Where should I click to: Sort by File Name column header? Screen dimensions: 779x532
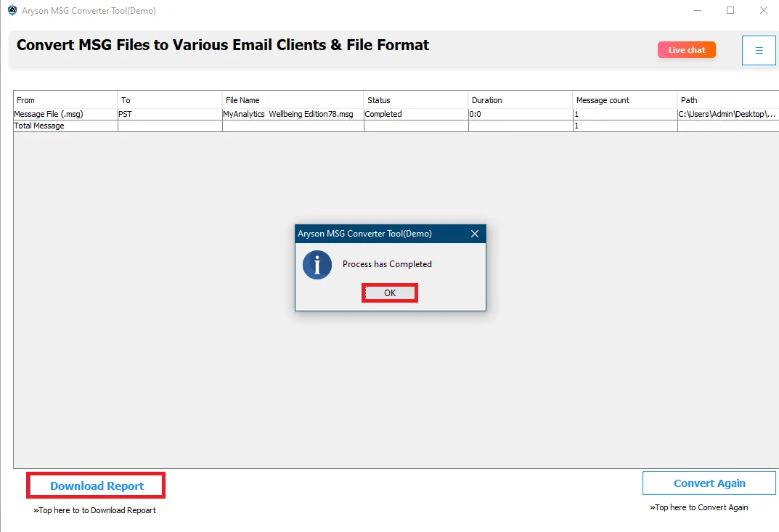click(293, 100)
